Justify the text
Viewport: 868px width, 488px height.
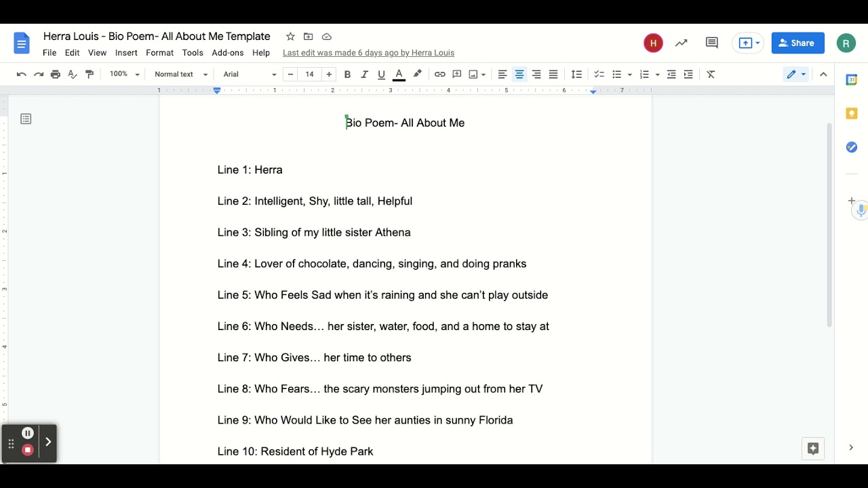[553, 75]
